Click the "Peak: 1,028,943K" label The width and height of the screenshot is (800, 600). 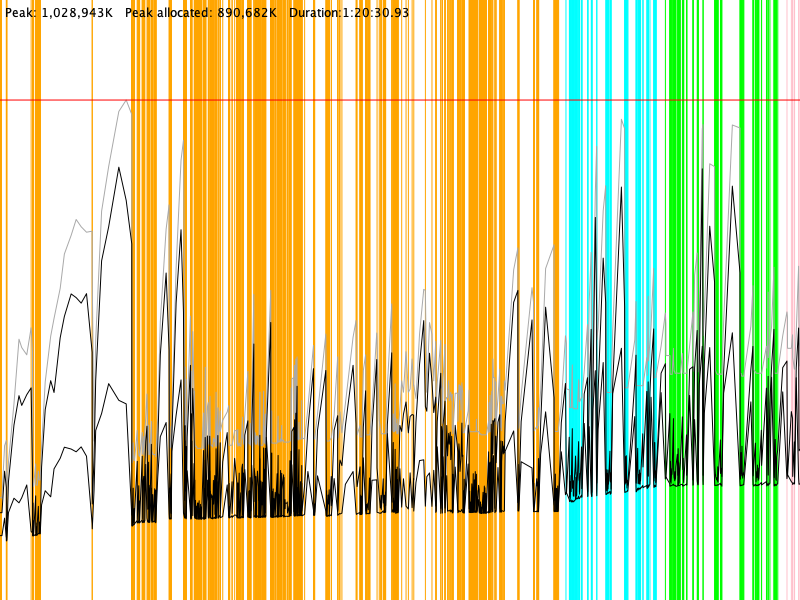59,12
